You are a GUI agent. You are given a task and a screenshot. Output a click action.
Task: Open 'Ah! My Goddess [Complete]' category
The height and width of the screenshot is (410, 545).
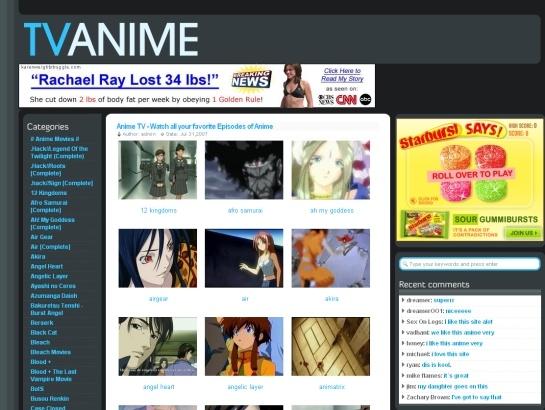pyautogui.click(x=52, y=223)
